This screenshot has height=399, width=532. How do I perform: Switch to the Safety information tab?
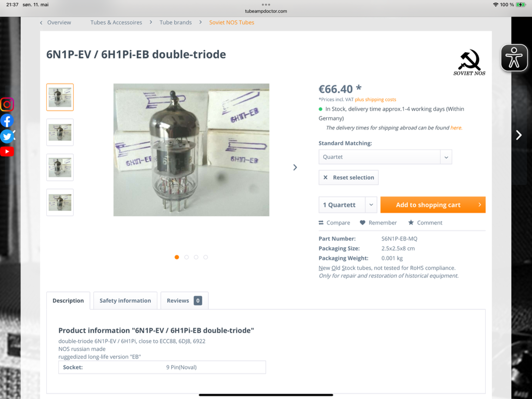(x=125, y=301)
